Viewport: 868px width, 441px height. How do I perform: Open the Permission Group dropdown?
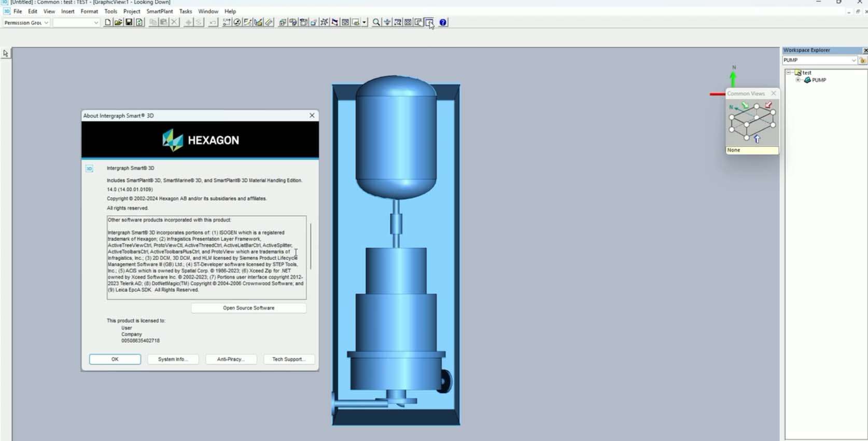pyautogui.click(x=46, y=23)
